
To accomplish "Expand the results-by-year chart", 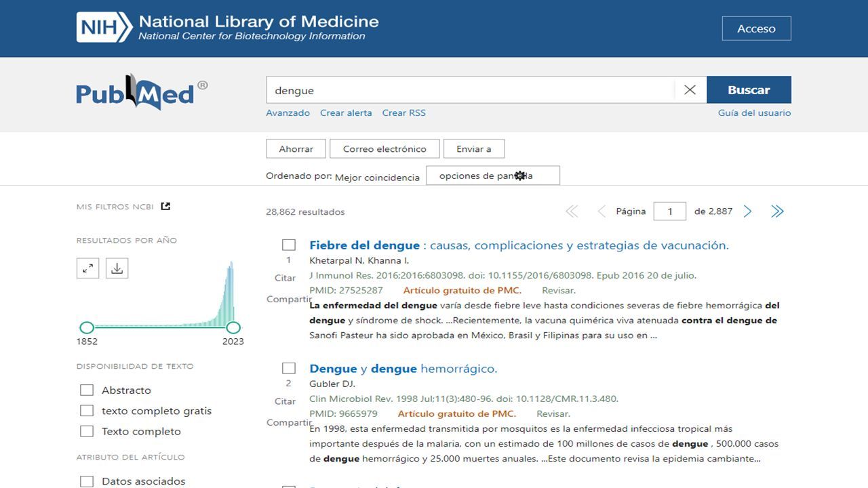I will pos(88,268).
